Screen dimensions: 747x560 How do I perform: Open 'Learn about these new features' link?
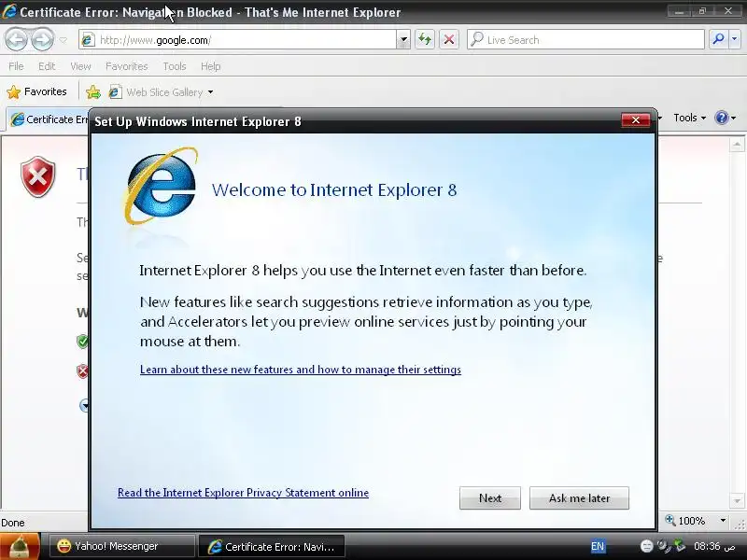(300, 370)
